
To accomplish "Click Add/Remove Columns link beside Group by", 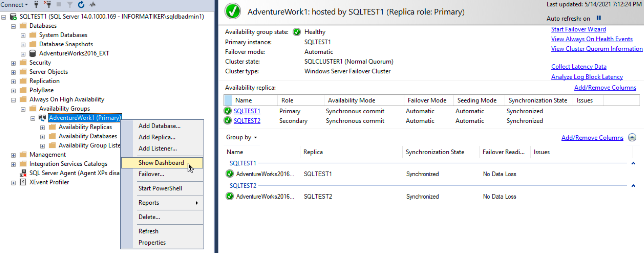I will (592, 138).
